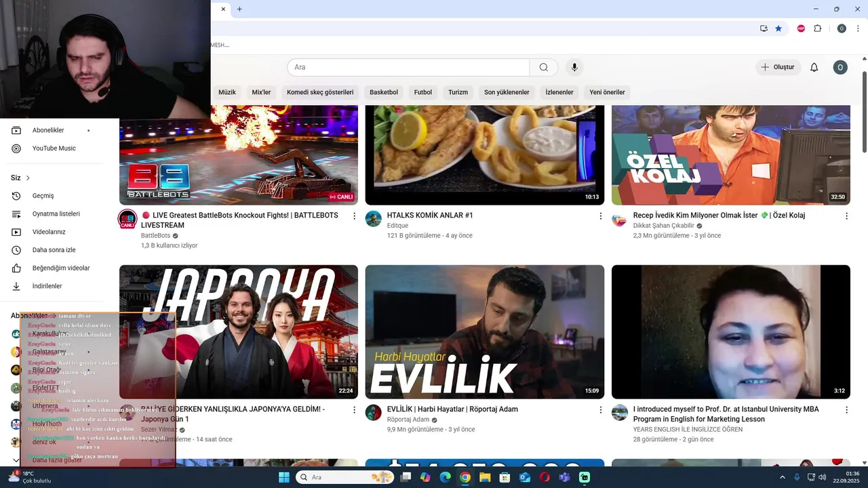Select the Basketbol filter chip
This screenshot has width=868, height=488.
coord(384,92)
